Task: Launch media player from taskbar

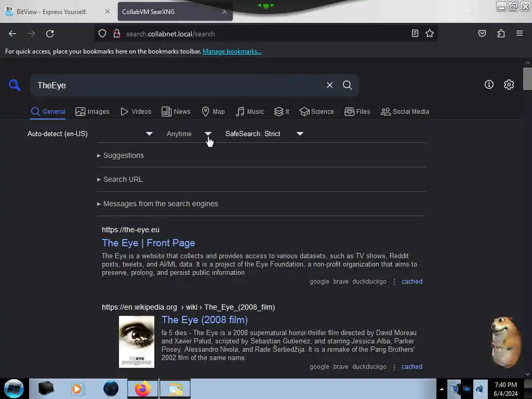Action: point(77,389)
